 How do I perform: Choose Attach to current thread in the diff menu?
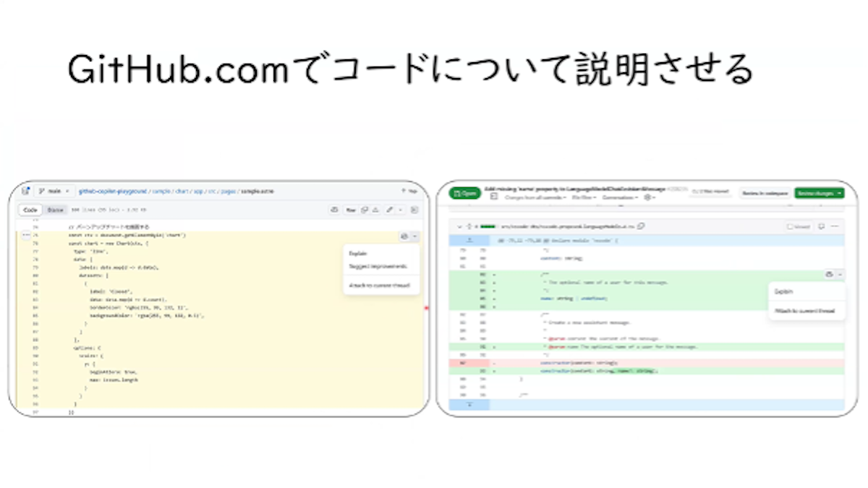(x=804, y=311)
